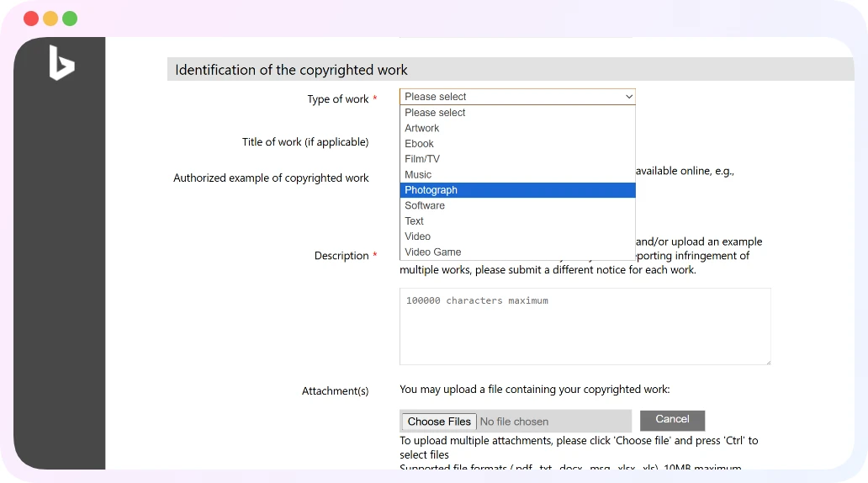Open the Type of work dropdown
The width and height of the screenshot is (868, 483).
pyautogui.click(x=517, y=97)
